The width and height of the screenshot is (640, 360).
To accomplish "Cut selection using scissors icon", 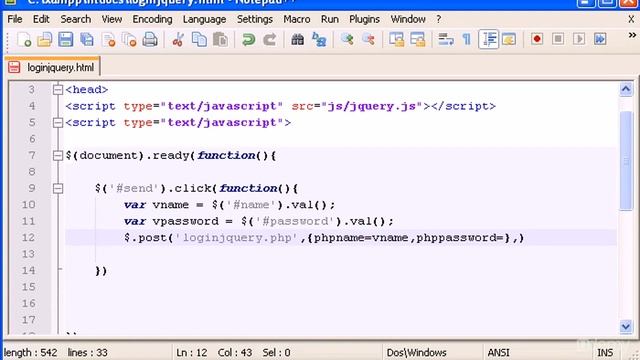I will pyautogui.click(x=178, y=40).
